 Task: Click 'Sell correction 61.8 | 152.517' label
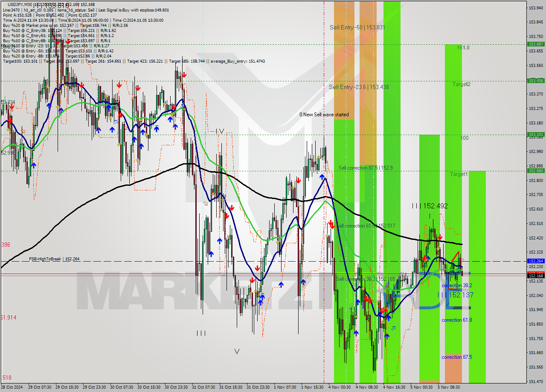(x=366, y=226)
